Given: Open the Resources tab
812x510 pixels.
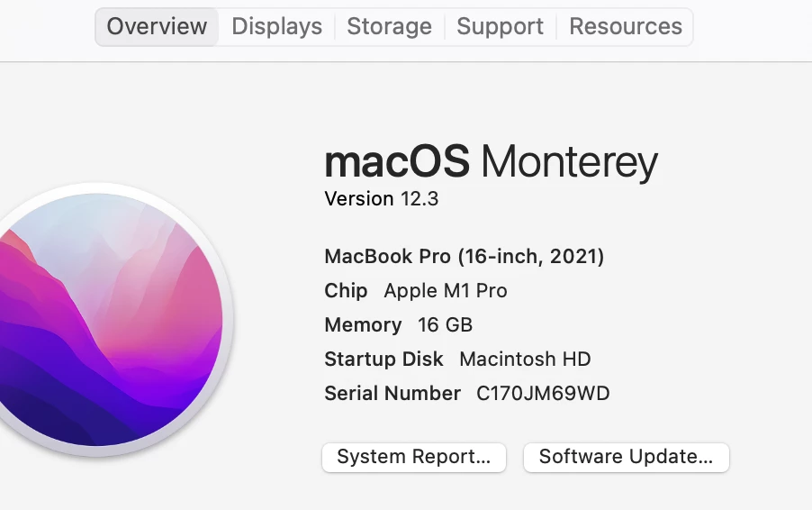Looking at the screenshot, I should tap(626, 26).
